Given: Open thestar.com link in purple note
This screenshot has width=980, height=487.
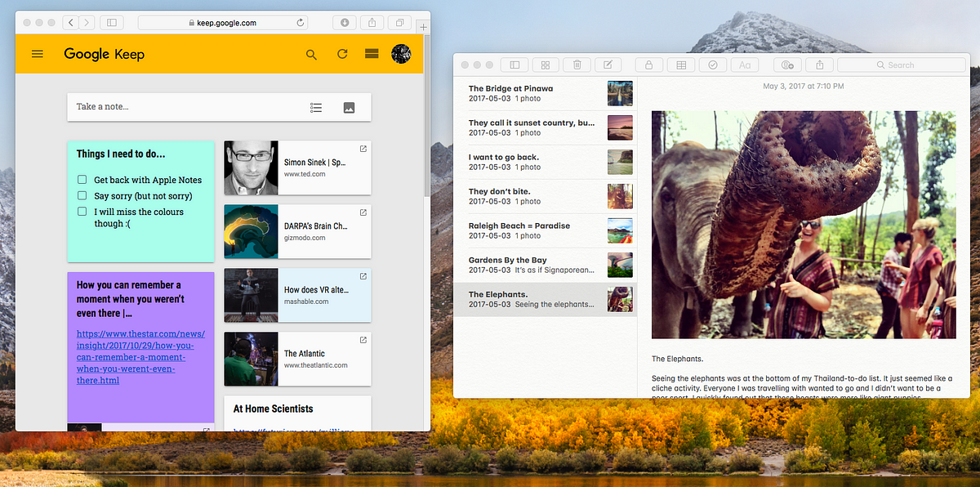Looking at the screenshot, I should tap(140, 357).
